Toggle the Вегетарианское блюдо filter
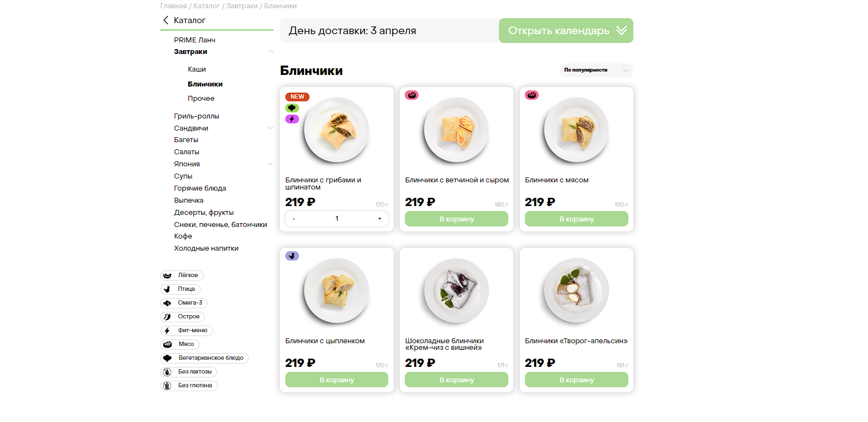This screenshot has width=868, height=422. click(x=205, y=358)
